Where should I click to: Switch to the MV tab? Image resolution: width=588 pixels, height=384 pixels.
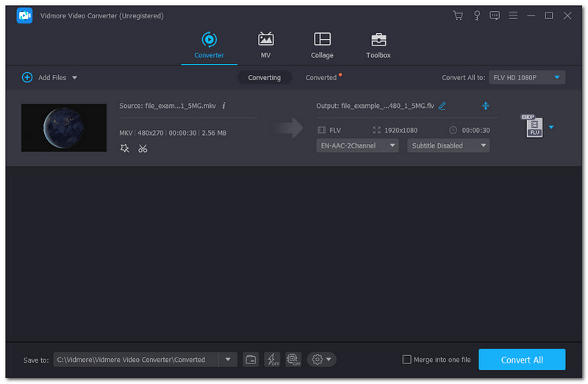coord(265,46)
